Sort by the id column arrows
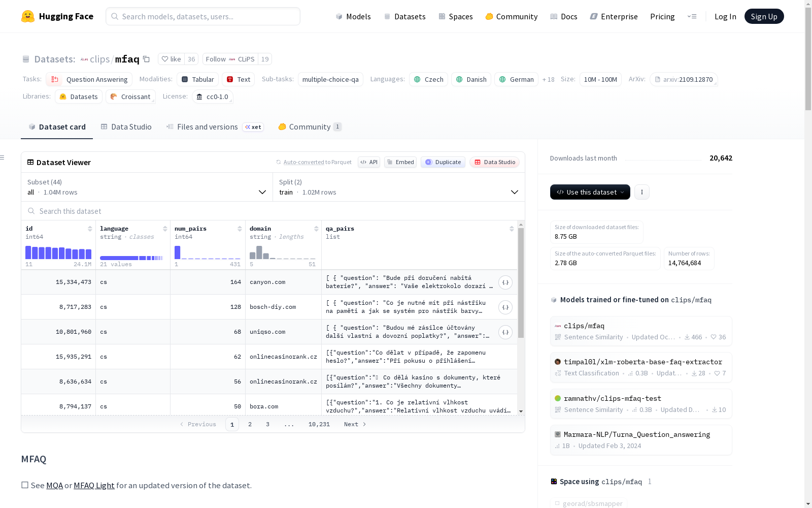 click(x=90, y=229)
